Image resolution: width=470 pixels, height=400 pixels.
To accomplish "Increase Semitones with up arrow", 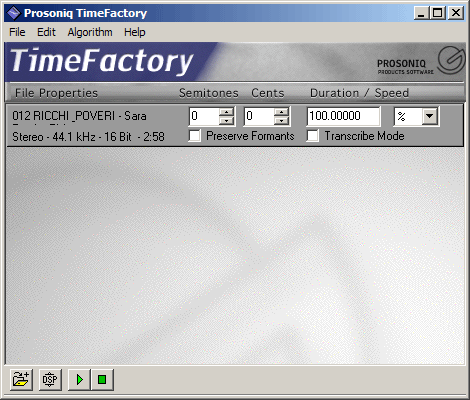I will tap(227, 112).
